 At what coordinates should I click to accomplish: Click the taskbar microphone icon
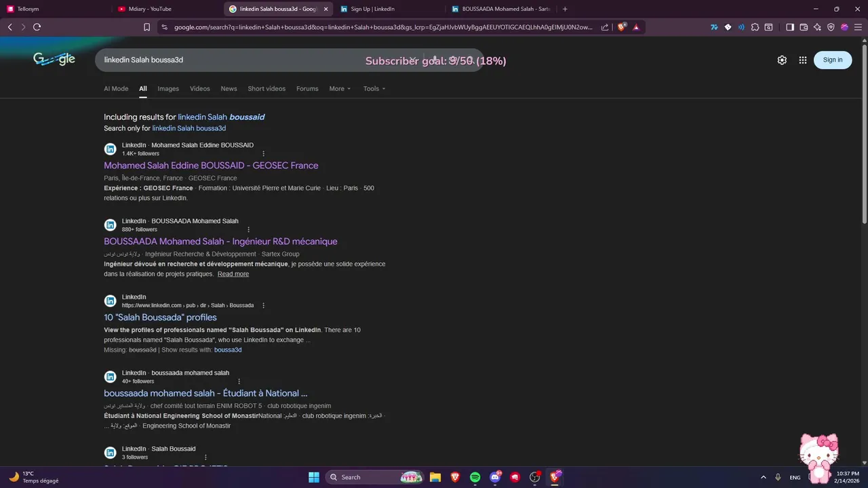tap(778, 477)
